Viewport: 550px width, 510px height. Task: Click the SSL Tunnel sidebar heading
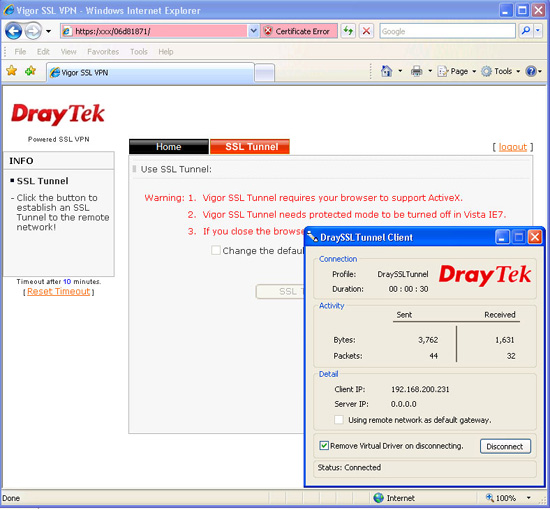pyautogui.click(x=42, y=181)
